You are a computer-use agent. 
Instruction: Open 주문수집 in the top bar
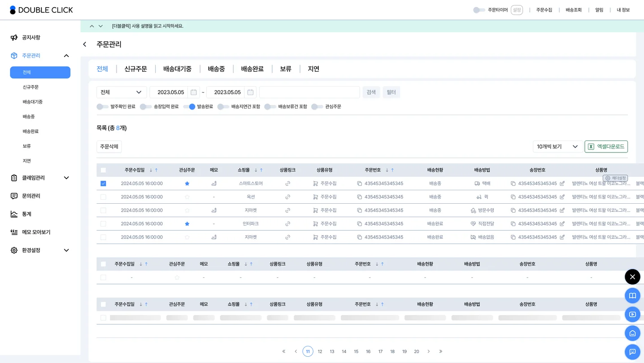pyautogui.click(x=544, y=10)
